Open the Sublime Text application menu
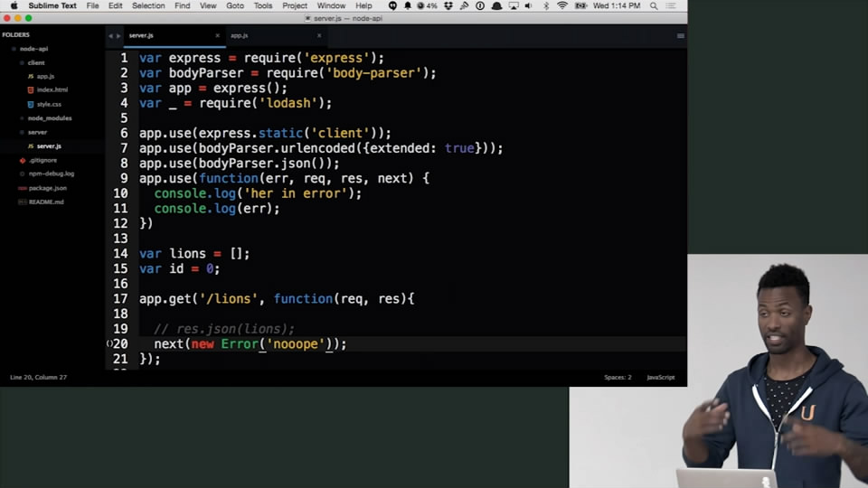The width and height of the screenshot is (868, 488). [x=52, y=5]
